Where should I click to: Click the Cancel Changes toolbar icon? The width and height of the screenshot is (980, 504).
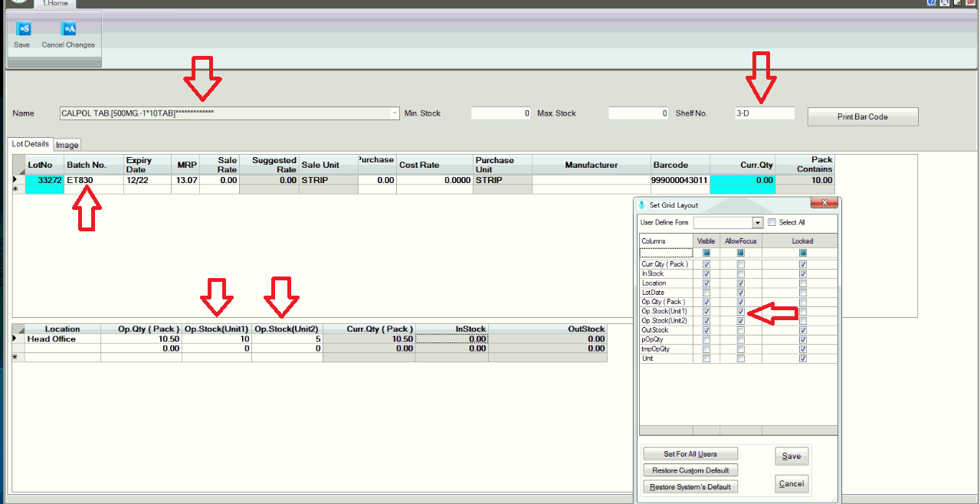(69, 28)
